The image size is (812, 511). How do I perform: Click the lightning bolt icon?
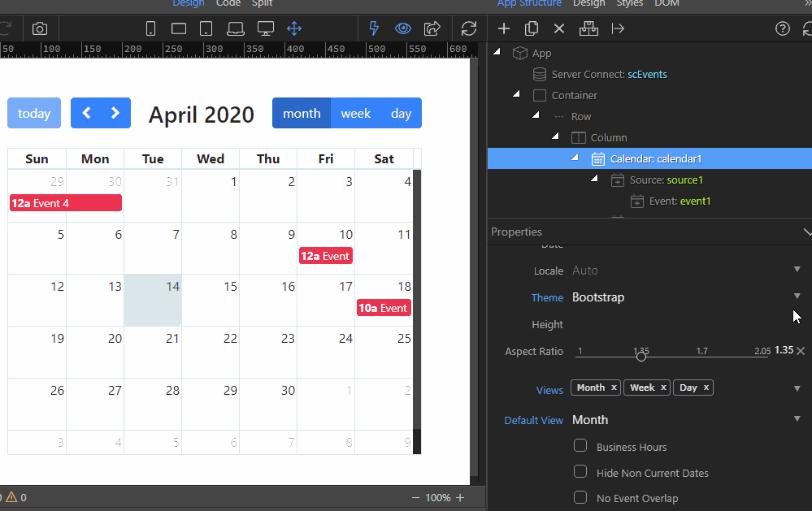[x=374, y=28]
